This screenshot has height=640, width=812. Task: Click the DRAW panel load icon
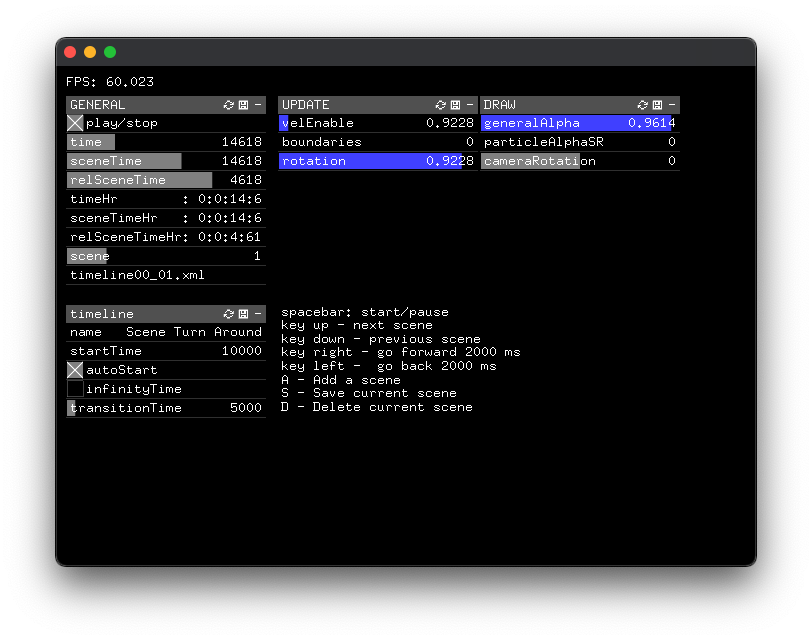643,105
